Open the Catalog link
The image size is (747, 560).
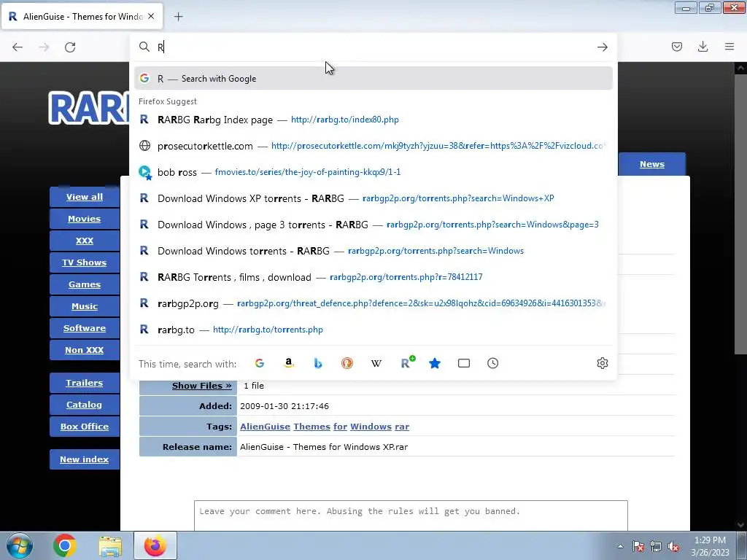point(85,405)
